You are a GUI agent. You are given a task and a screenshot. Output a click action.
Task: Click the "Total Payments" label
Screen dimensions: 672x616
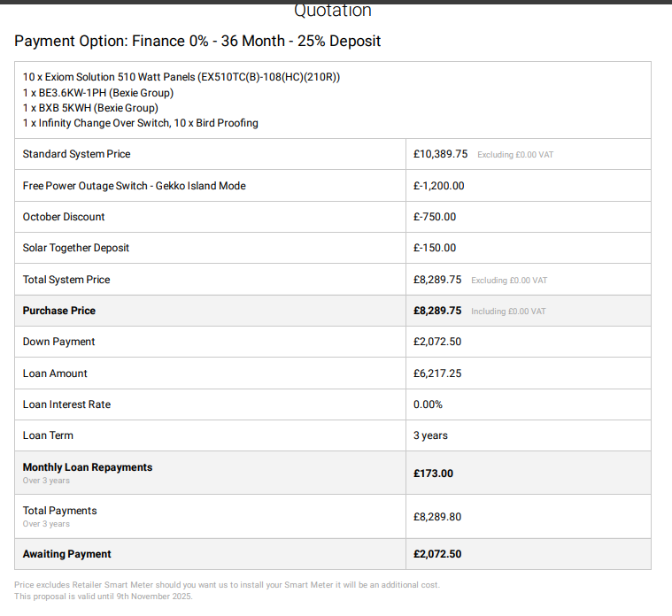coord(60,511)
